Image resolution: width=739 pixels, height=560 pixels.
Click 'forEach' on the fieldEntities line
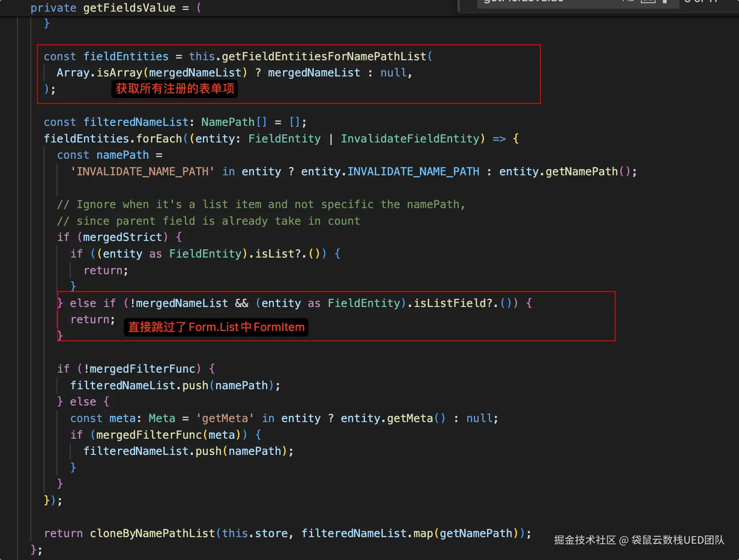(159, 139)
